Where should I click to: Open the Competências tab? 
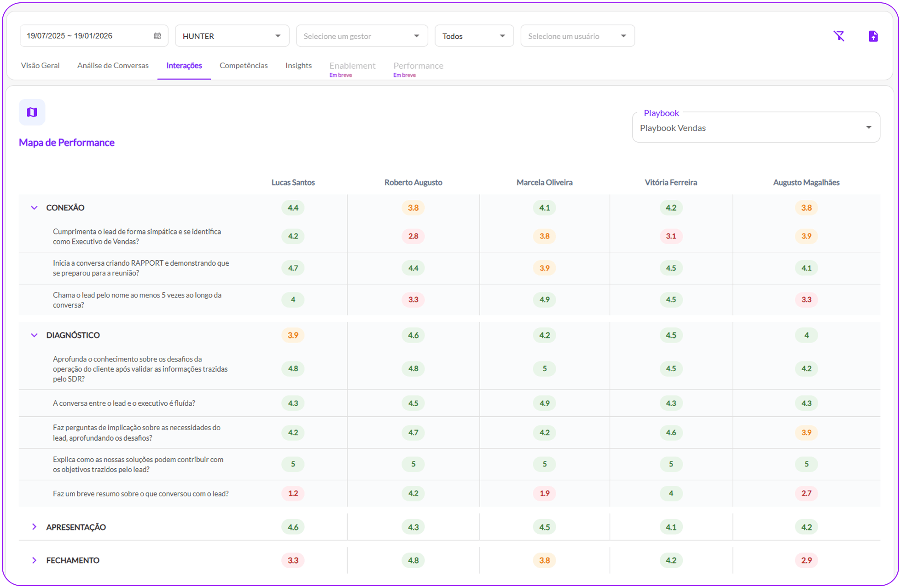[244, 65]
